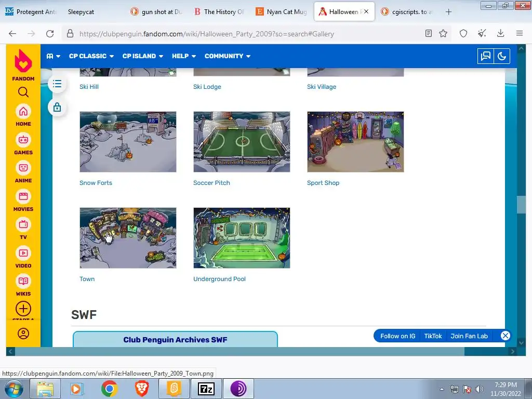Switch to The History Of tab

coord(219,12)
